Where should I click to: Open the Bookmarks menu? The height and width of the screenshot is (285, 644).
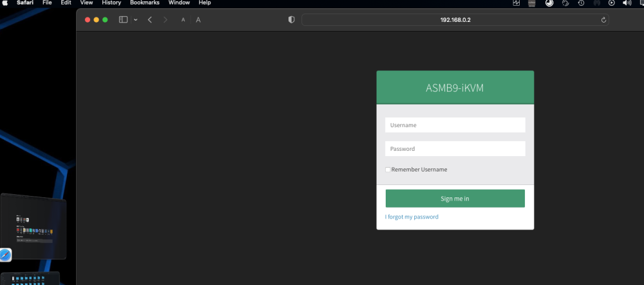pyautogui.click(x=144, y=3)
